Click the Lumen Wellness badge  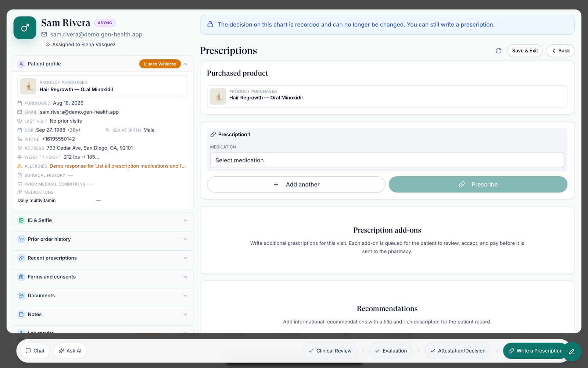pos(160,64)
